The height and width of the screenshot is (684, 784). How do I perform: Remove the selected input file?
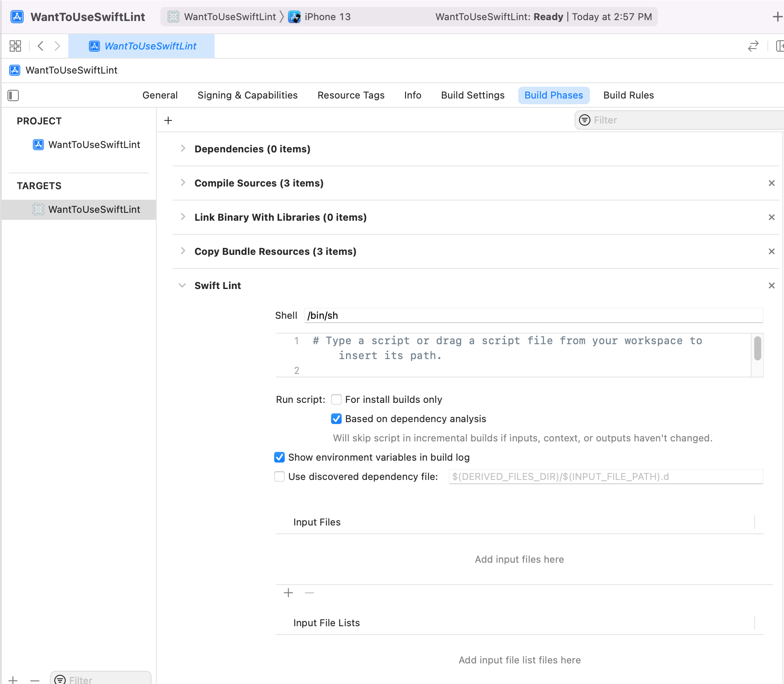tap(310, 593)
